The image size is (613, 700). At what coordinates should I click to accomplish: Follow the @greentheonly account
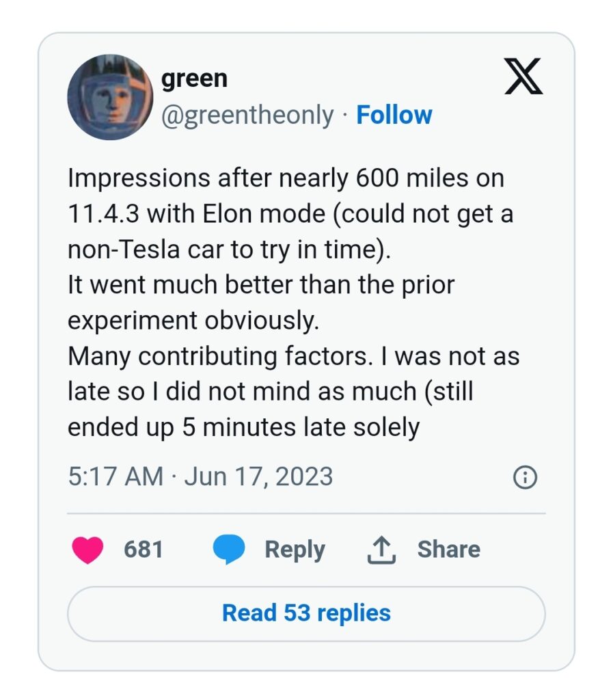pyautogui.click(x=394, y=115)
